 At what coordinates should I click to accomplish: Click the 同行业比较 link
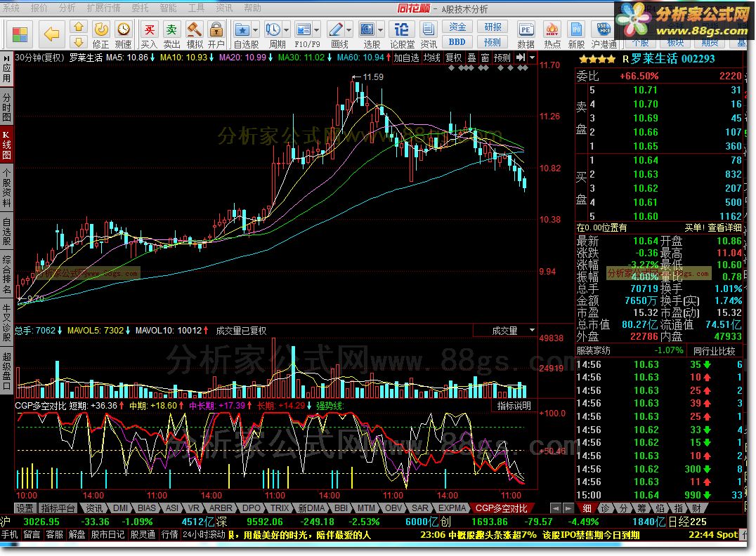[714, 351]
